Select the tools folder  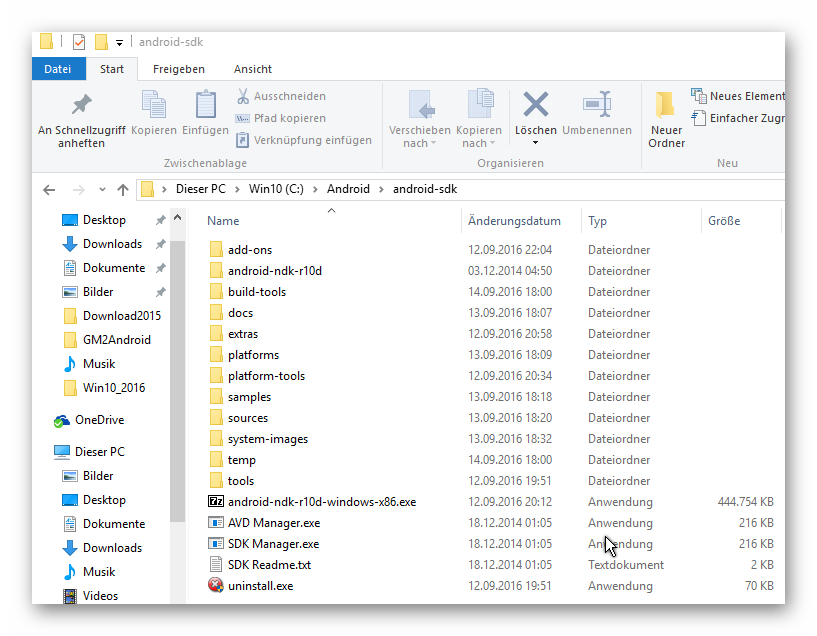[241, 481]
